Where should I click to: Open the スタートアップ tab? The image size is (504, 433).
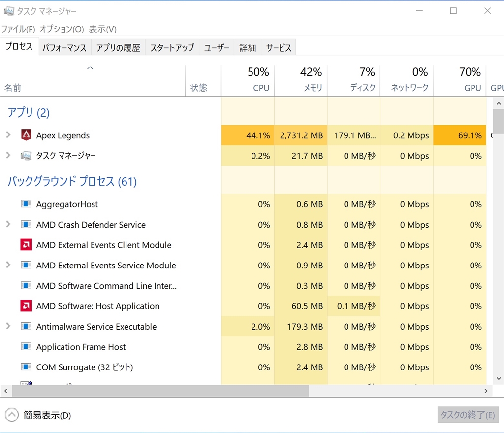(x=172, y=48)
